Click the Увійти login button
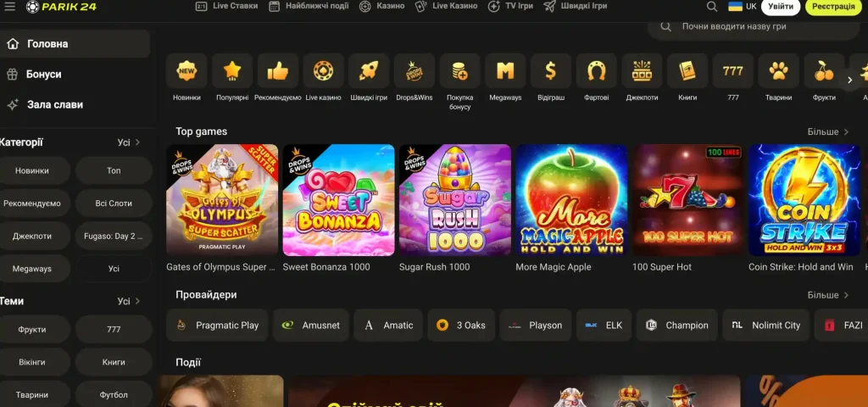This screenshot has width=868, height=407. coord(781,7)
